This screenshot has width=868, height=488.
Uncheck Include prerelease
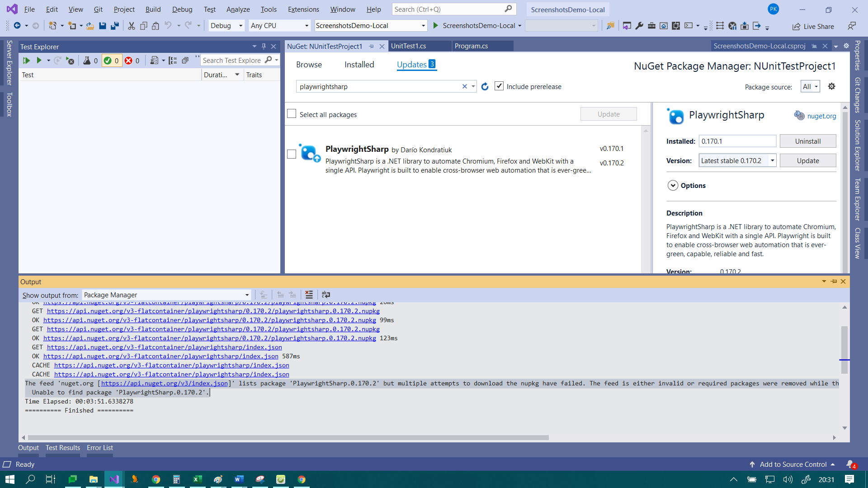(499, 86)
